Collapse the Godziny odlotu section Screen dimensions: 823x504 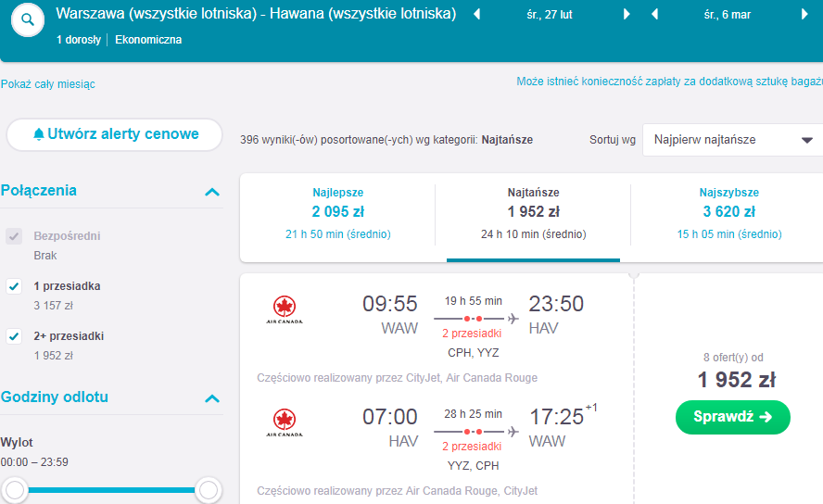(212, 398)
